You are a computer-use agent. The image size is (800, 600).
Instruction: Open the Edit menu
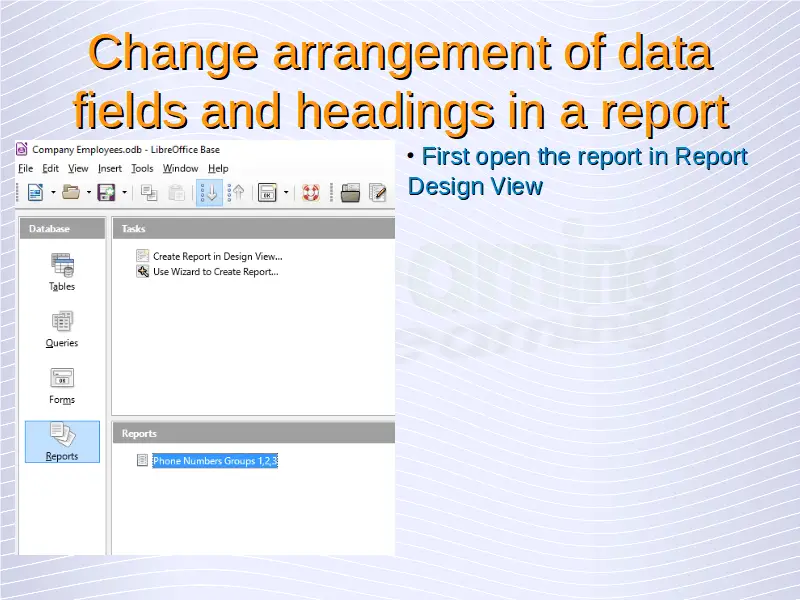(x=50, y=168)
